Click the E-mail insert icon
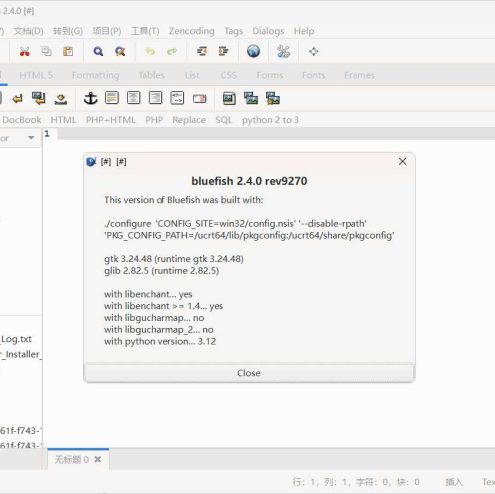The image size is (495, 494). (x=199, y=99)
